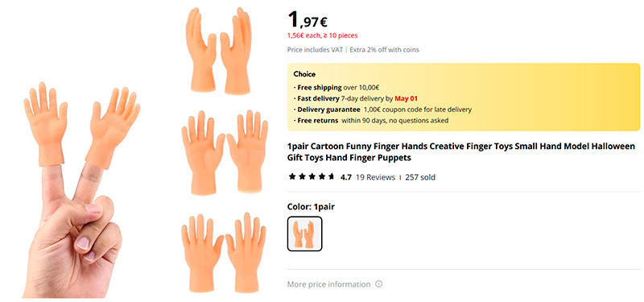View the top thumbnail of side-facing hands

(x=218, y=50)
